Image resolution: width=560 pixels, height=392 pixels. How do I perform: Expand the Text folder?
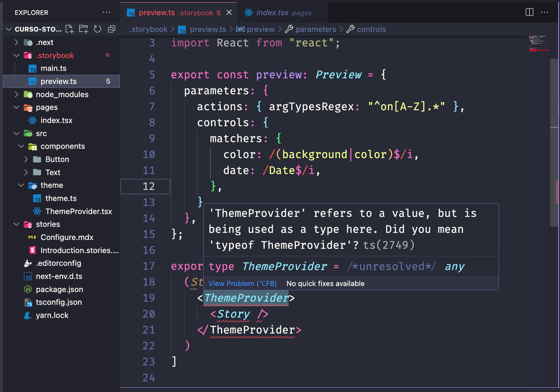pos(26,173)
